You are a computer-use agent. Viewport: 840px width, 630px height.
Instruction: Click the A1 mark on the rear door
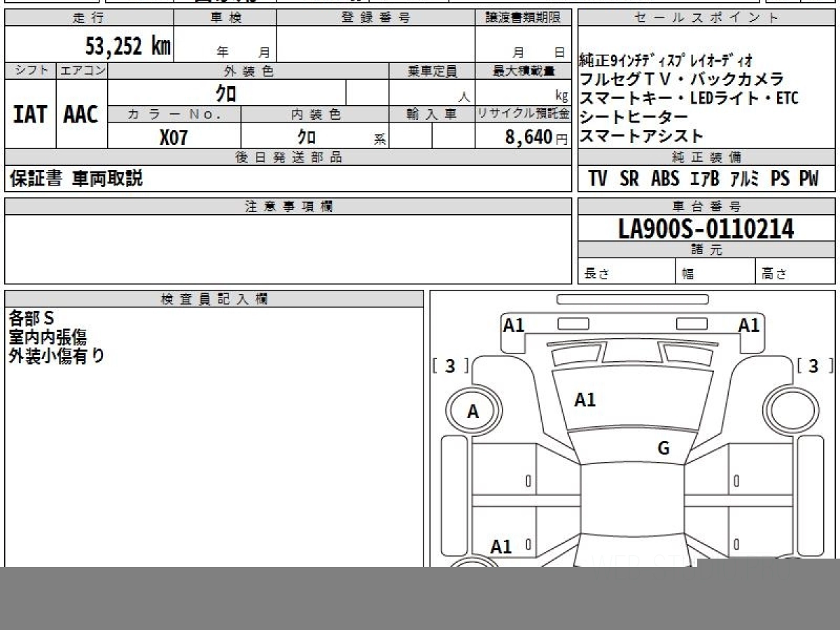pos(501,547)
